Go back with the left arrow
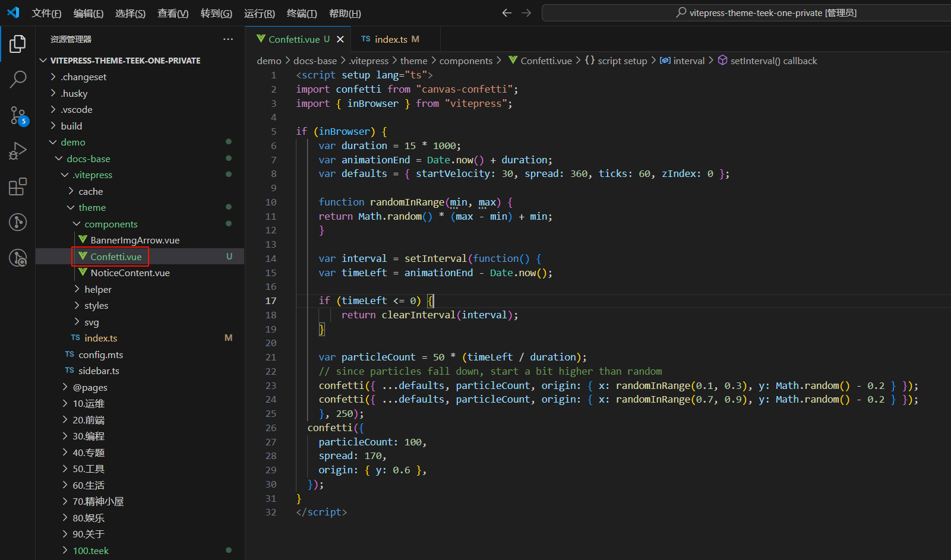The image size is (951, 560). pyautogui.click(x=507, y=12)
